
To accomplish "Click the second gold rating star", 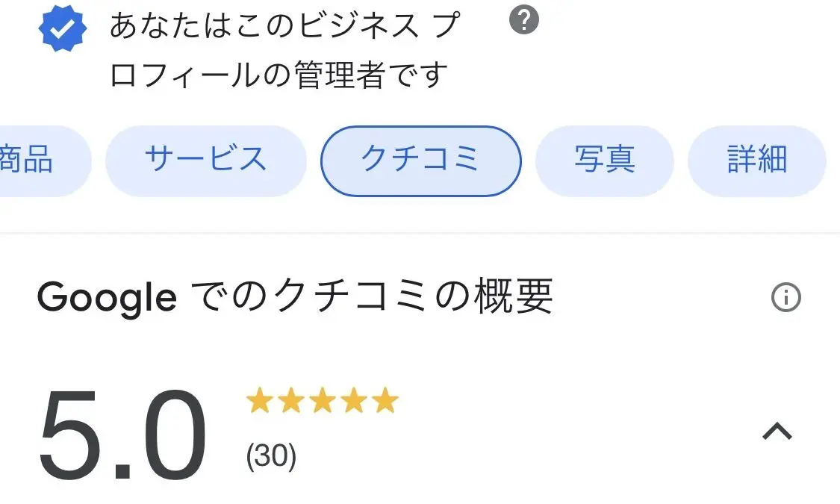I will 290,402.
